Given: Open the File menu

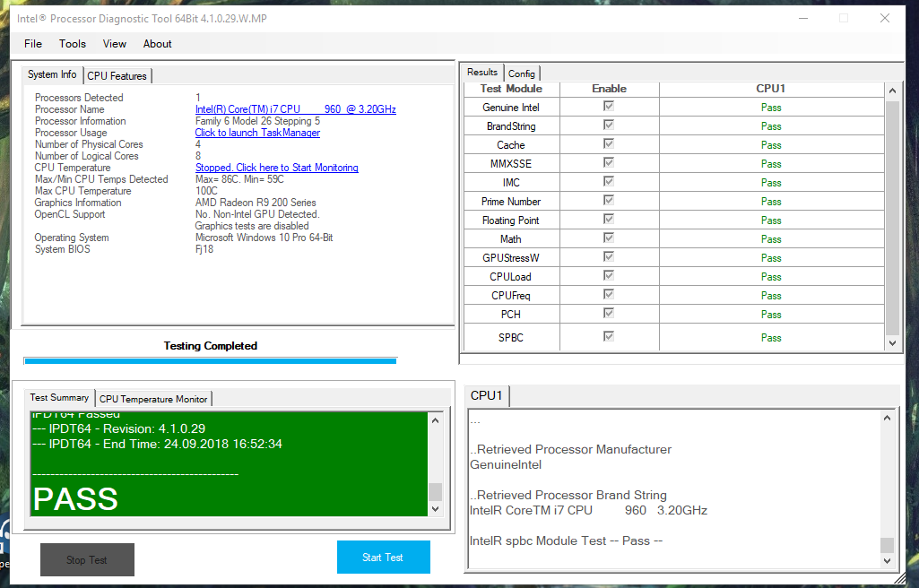Looking at the screenshot, I should coord(33,43).
